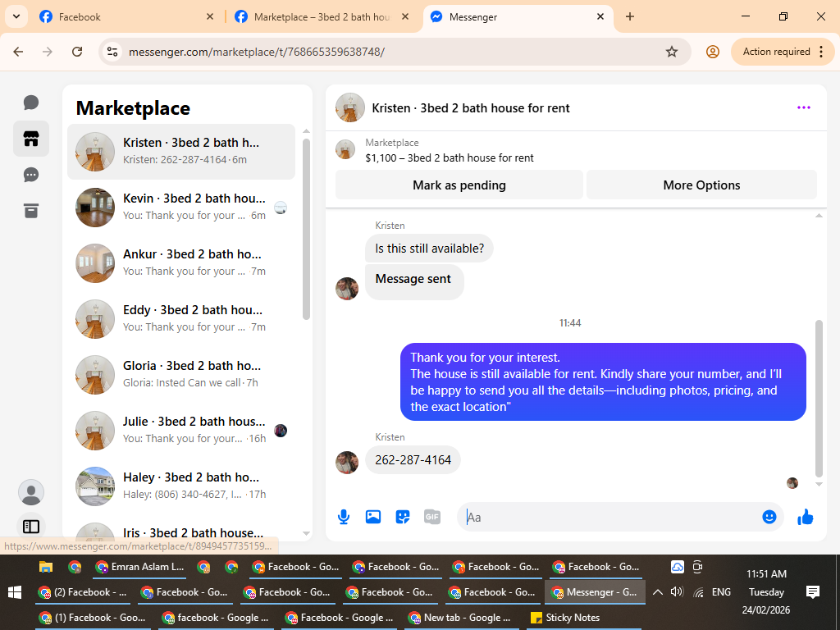Click the blue 'Thank you for your interest' message

pos(603,382)
